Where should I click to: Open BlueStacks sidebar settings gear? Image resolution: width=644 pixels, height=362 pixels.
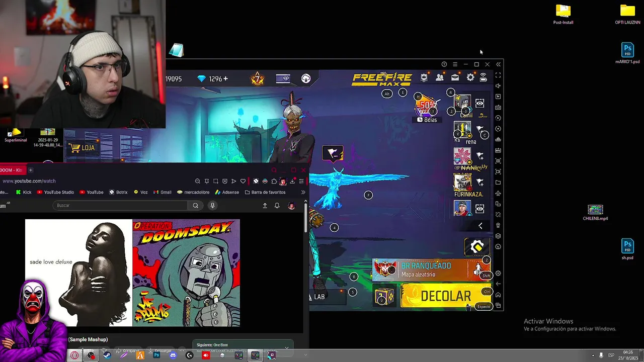click(x=498, y=274)
